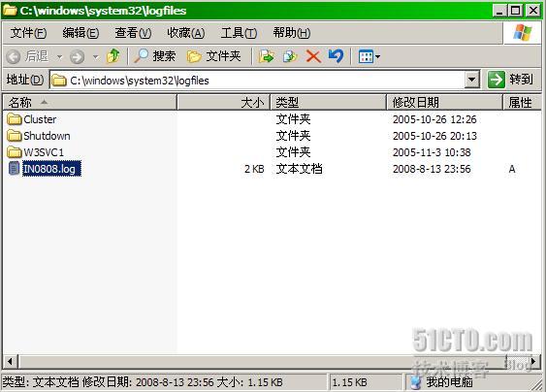Select the IN0808.log file

click(45, 169)
